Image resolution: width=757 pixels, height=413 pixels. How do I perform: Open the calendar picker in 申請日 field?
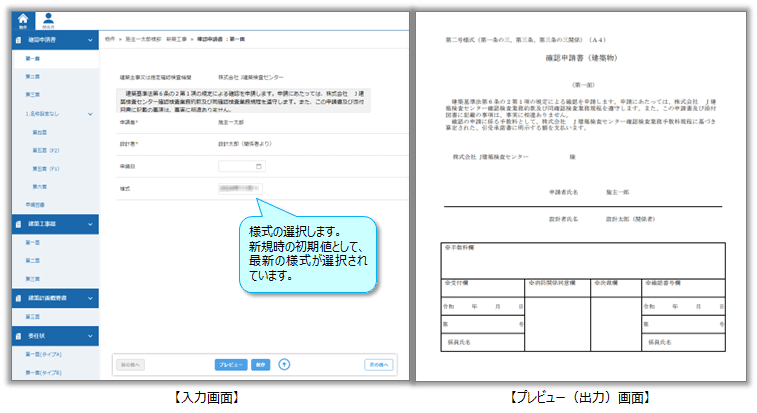point(259,166)
